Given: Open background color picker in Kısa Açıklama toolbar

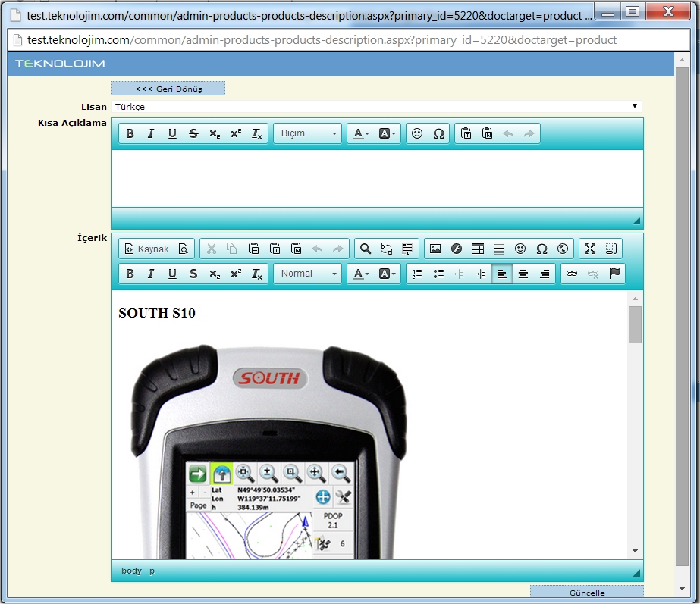Looking at the screenshot, I should [387, 134].
